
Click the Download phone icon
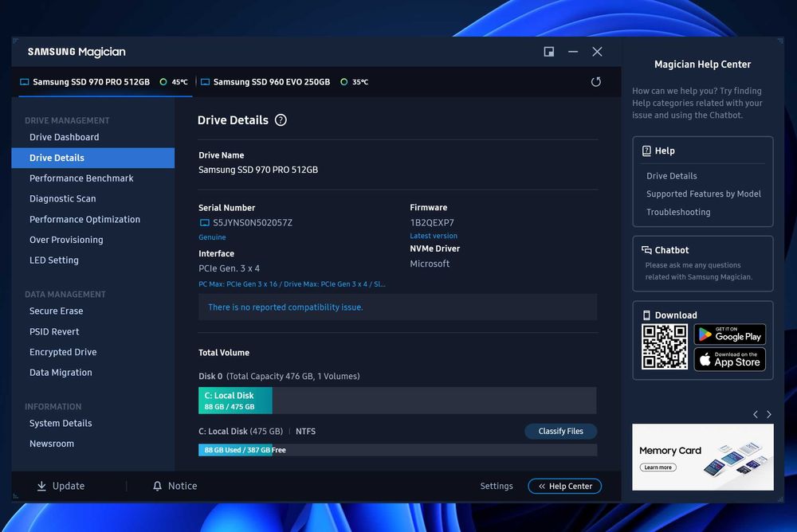click(x=646, y=315)
